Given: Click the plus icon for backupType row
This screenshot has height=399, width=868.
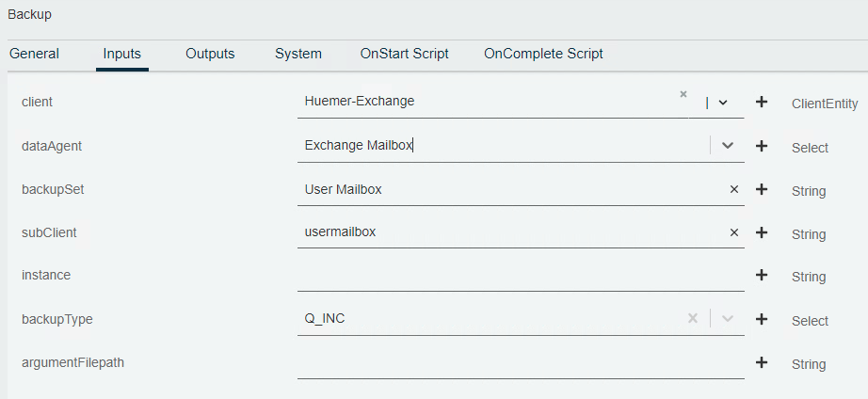Looking at the screenshot, I should coord(762,319).
